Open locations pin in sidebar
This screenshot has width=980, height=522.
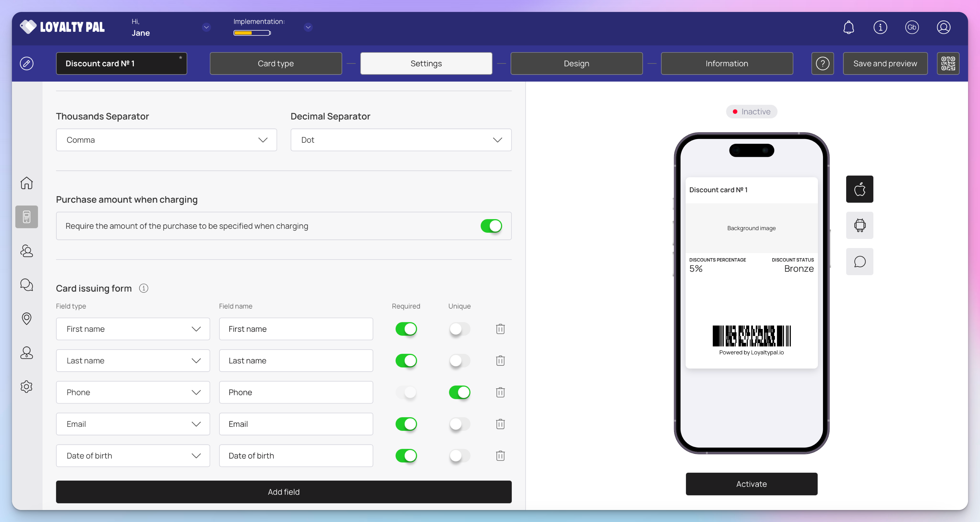27,319
